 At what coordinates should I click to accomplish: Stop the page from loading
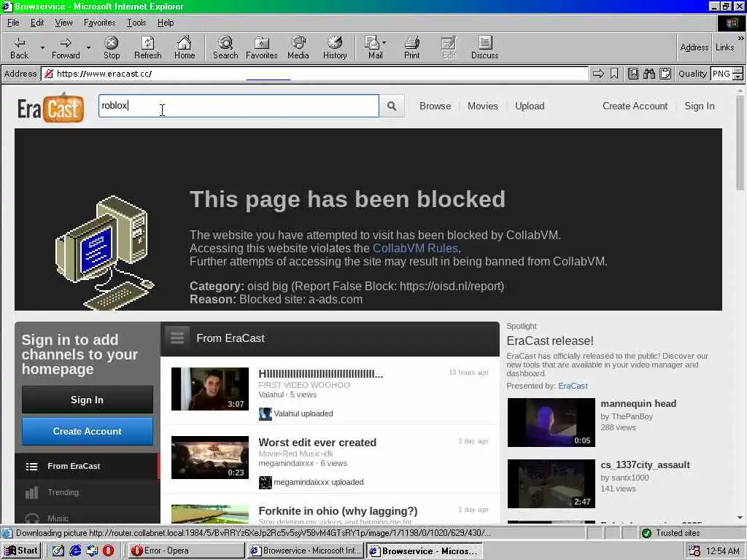[x=112, y=47]
